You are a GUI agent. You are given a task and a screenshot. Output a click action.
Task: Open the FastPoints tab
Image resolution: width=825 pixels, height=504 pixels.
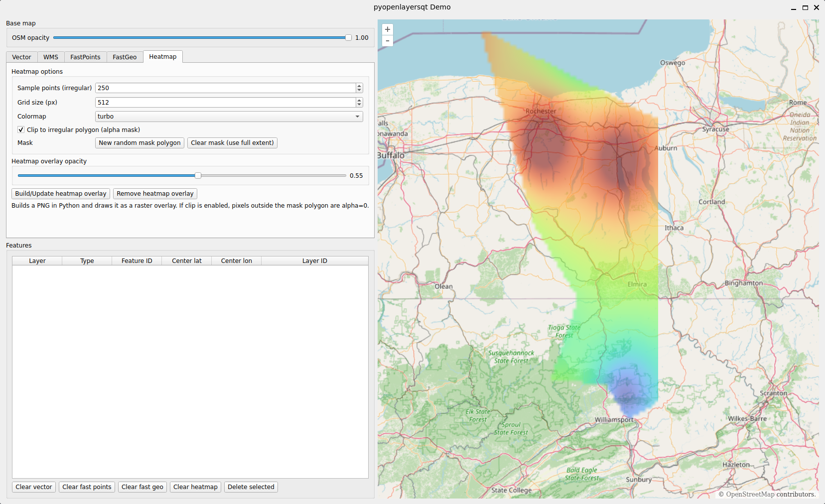tap(85, 57)
